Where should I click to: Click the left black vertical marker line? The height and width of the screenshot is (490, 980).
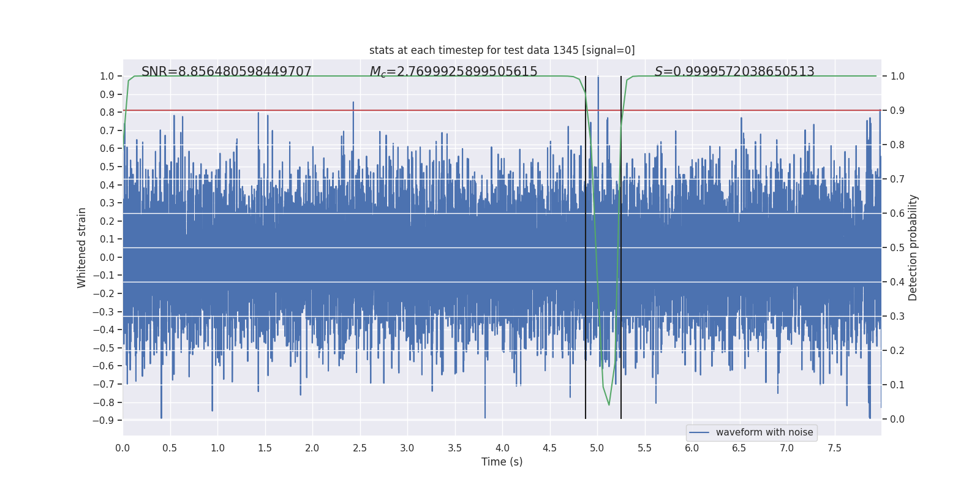coord(586,245)
